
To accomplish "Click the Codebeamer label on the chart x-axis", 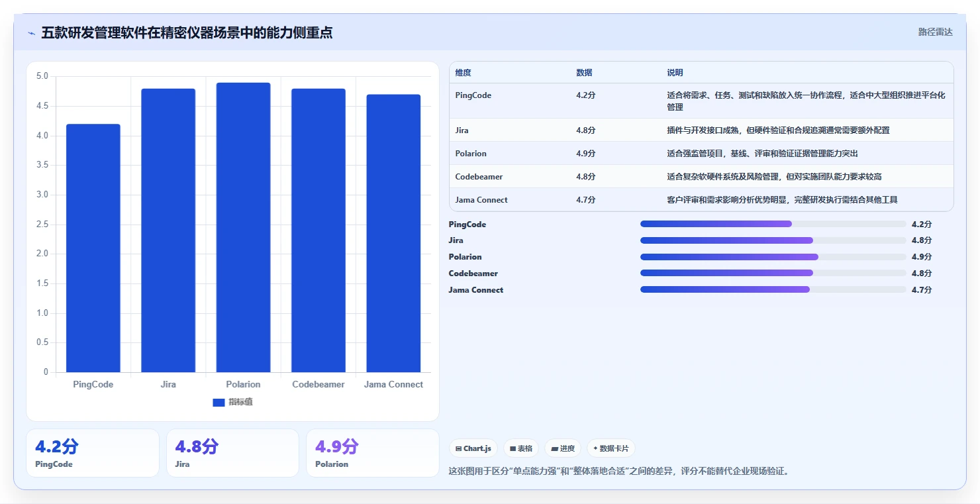I will [318, 384].
